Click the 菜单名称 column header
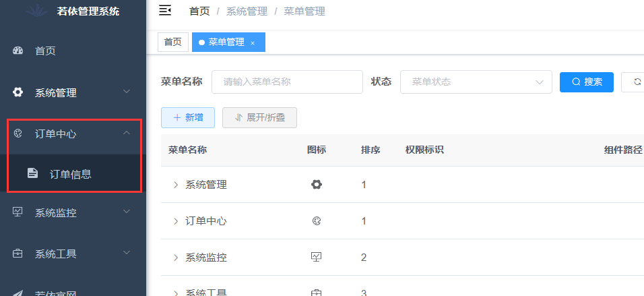This screenshot has width=644, height=296. [x=187, y=150]
